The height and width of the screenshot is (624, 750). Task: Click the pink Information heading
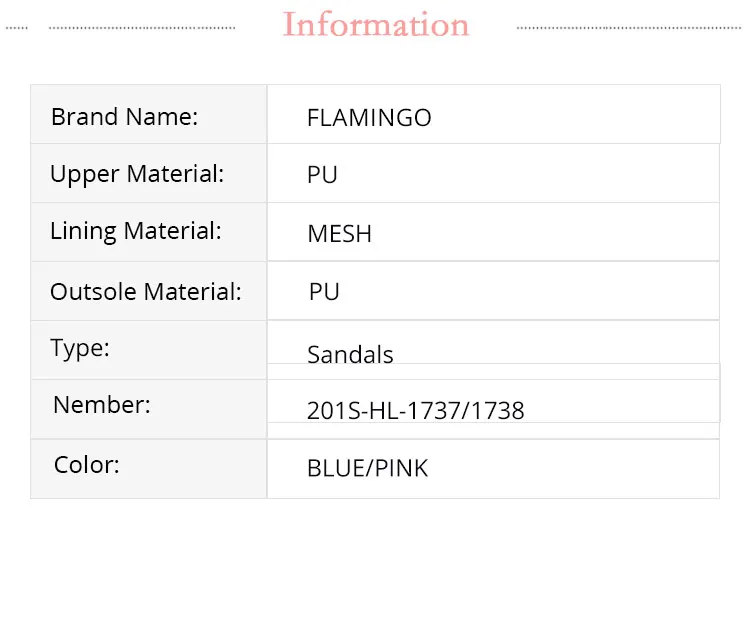click(x=375, y=24)
